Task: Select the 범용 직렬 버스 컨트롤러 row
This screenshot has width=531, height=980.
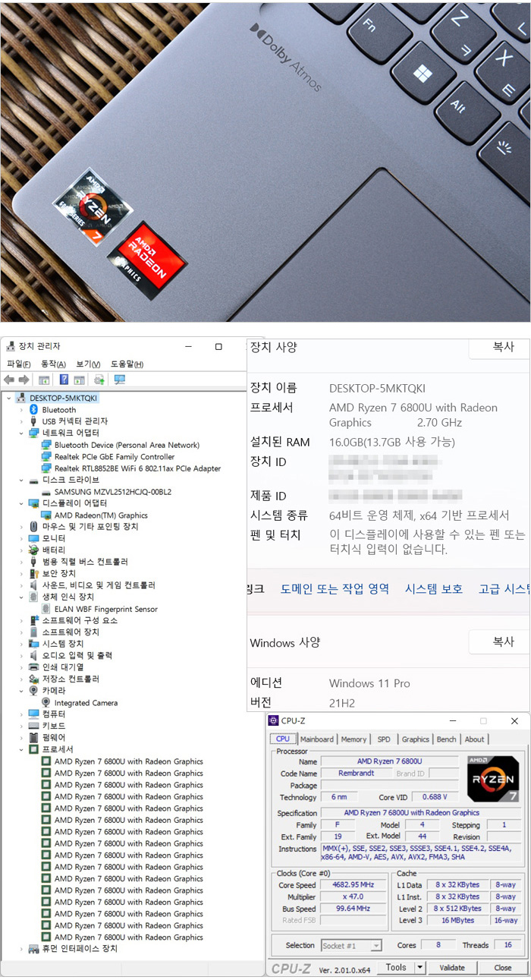Action: point(84,562)
